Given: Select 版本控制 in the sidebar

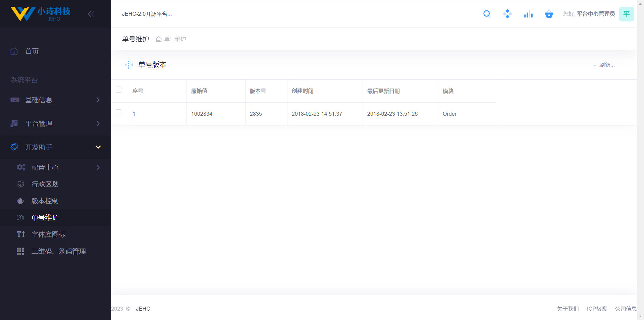Looking at the screenshot, I should click(x=45, y=201).
